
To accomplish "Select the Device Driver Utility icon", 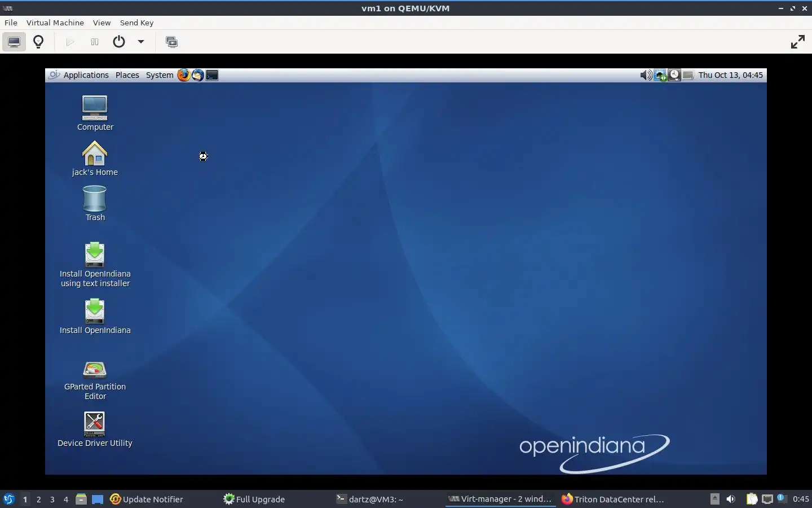I will 95,430.
